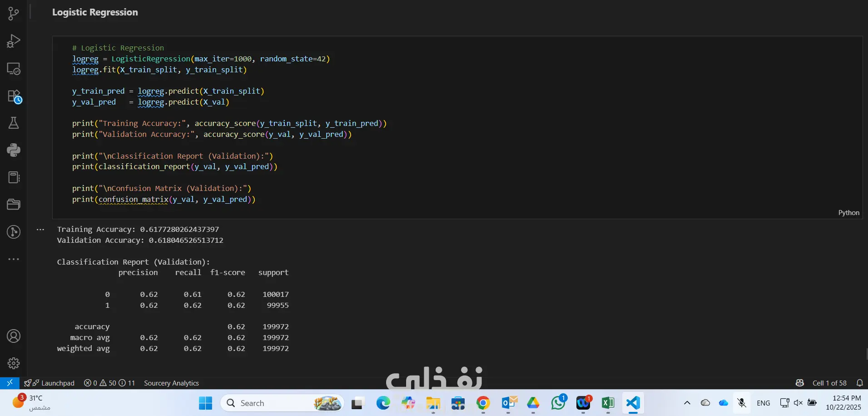Open Excel from the taskbar

608,403
